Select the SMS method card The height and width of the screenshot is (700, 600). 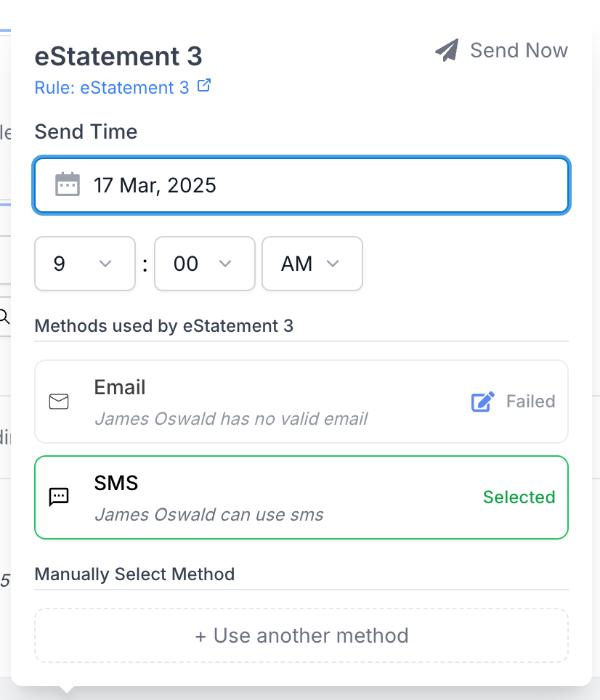click(x=301, y=497)
